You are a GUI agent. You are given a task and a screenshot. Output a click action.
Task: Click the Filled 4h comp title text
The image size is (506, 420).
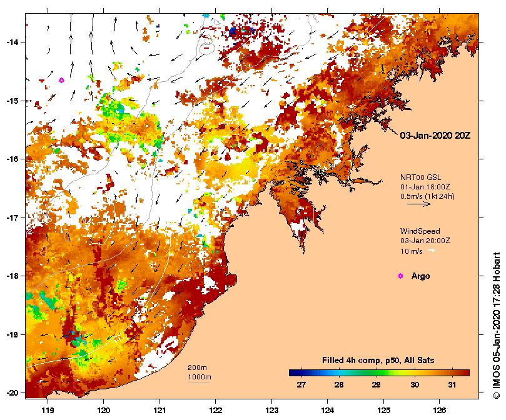378,361
